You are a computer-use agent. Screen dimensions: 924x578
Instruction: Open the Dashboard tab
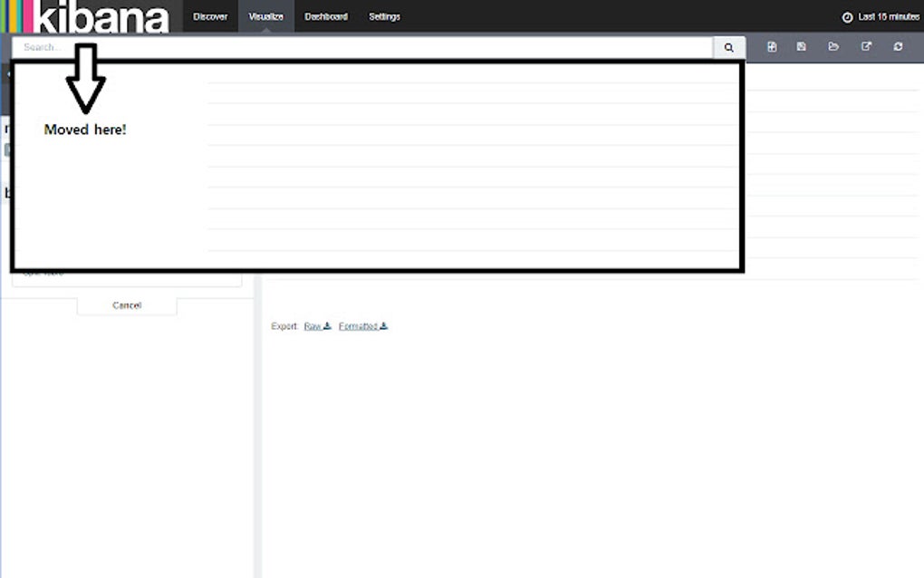pos(325,15)
